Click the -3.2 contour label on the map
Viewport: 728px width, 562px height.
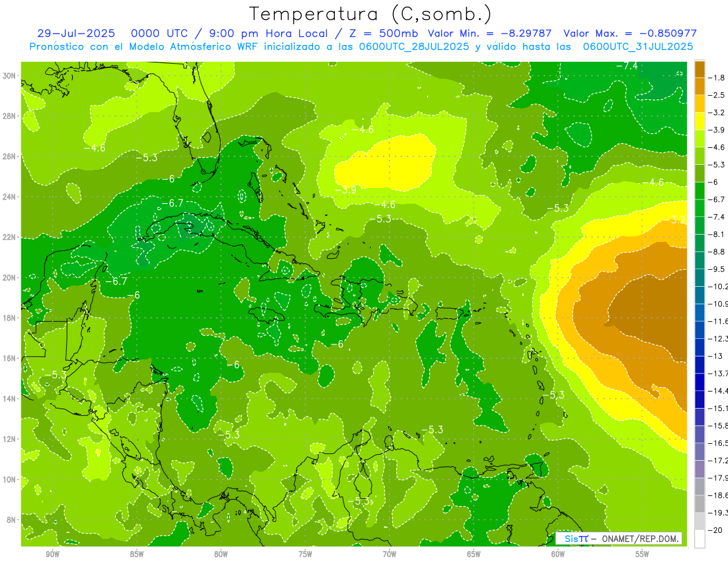pyautogui.click(x=675, y=219)
